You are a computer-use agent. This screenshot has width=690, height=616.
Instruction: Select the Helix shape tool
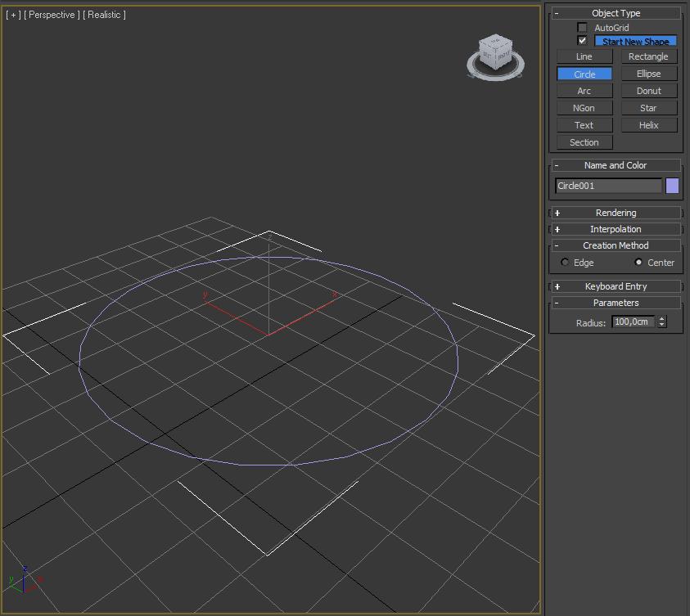(x=648, y=125)
